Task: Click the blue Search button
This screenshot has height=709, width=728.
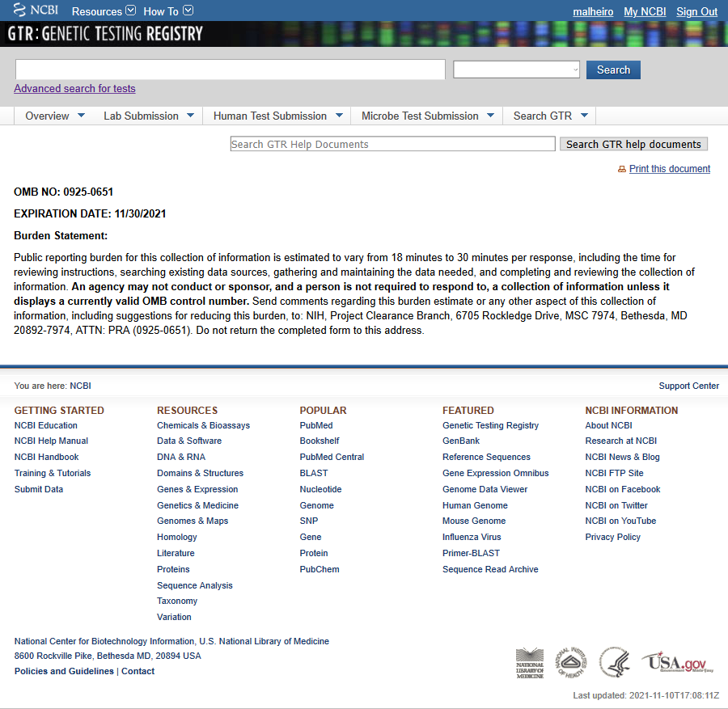Action: (x=613, y=70)
